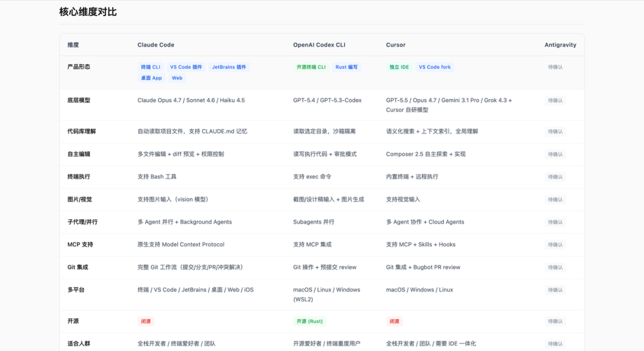Click the VS Code fork tag
The height and width of the screenshot is (351, 644).
pos(435,67)
